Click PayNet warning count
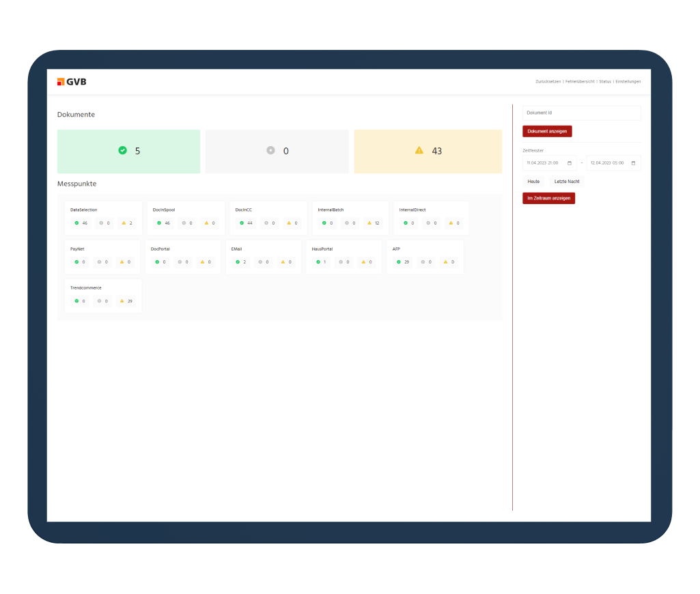The width and height of the screenshot is (700, 594). 126,262
